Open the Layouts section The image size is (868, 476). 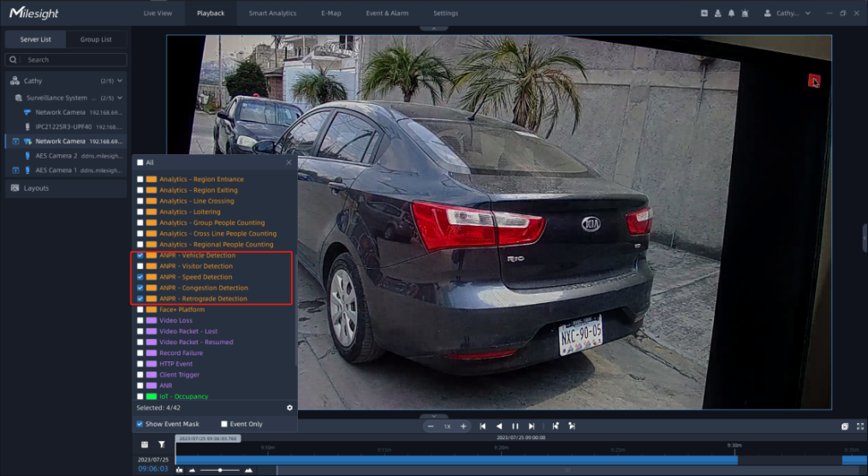[x=66, y=188]
